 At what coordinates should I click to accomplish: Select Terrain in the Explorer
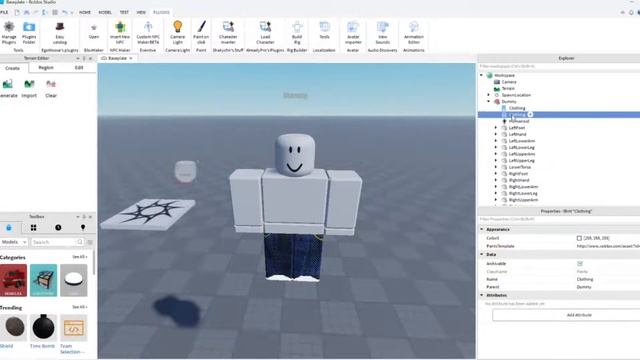coord(508,88)
